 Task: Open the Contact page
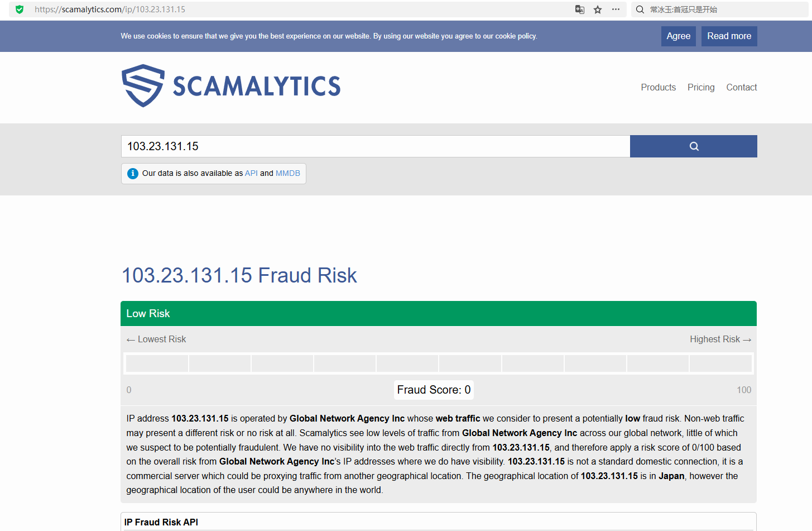pos(742,87)
